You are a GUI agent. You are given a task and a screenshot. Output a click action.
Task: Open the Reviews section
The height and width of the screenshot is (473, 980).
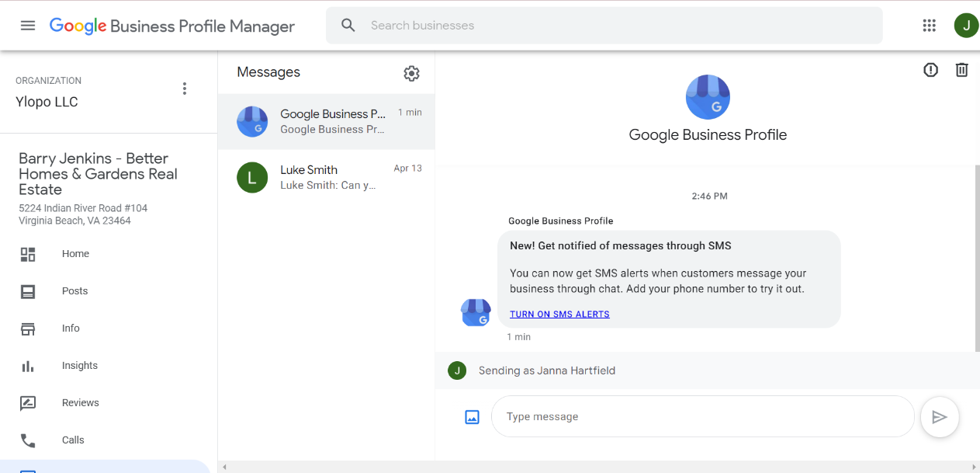[x=80, y=403]
